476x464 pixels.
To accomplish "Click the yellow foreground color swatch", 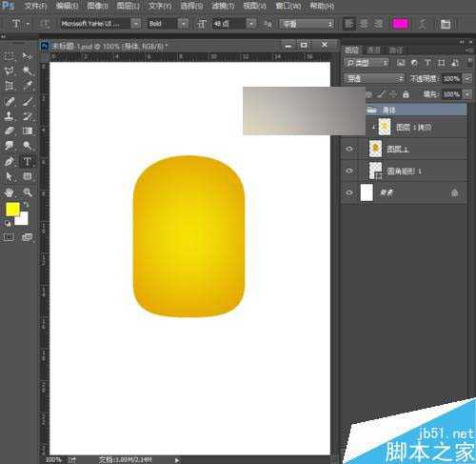I will point(12,209).
